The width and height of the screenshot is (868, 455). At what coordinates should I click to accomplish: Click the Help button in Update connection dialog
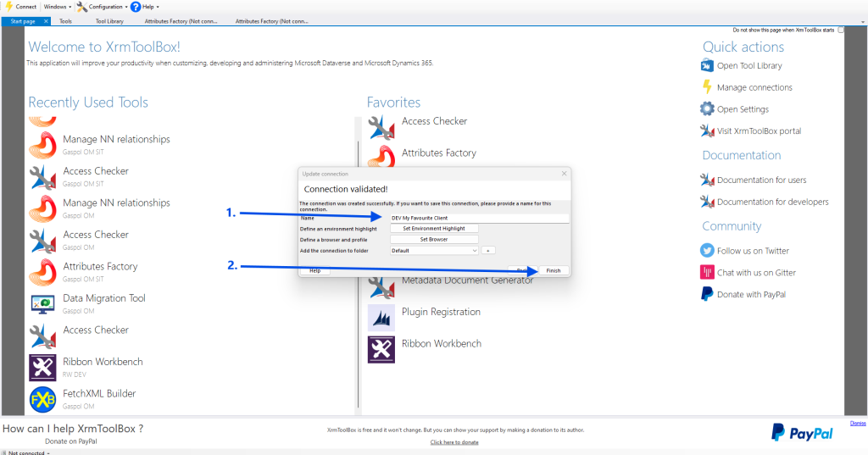point(315,270)
